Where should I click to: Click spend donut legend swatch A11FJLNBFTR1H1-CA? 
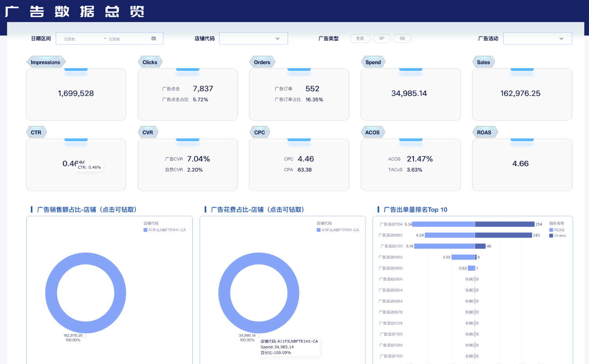(319, 230)
